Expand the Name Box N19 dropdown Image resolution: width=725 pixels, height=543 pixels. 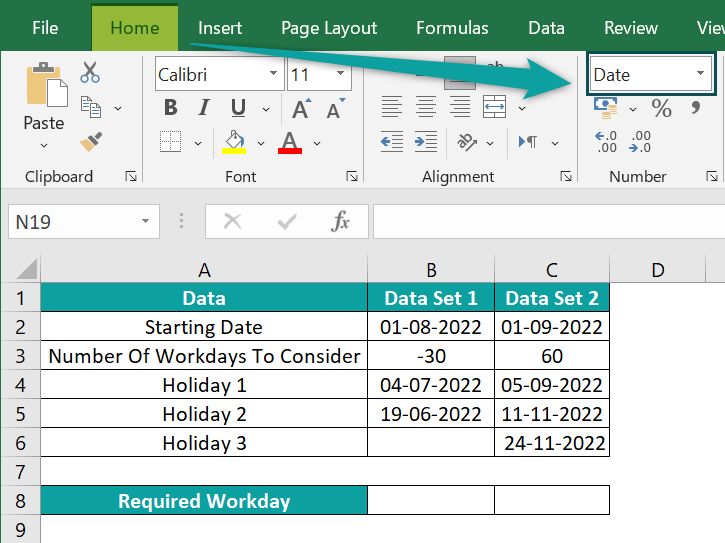click(146, 221)
